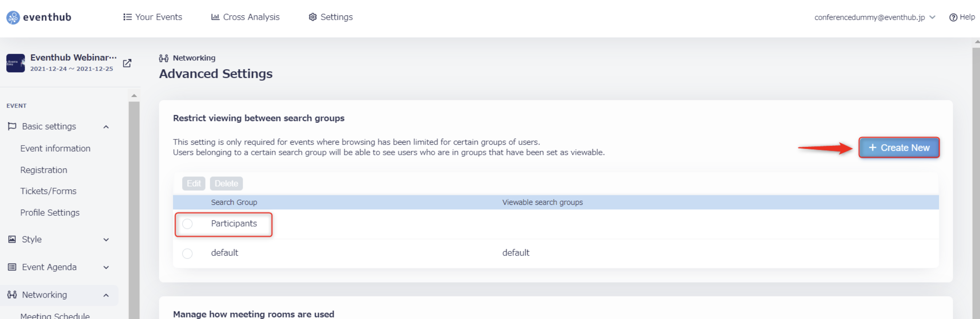Screen dimensions: 980x319
Task: Click the Eventhub Webinar event thumbnail
Action: click(x=15, y=63)
